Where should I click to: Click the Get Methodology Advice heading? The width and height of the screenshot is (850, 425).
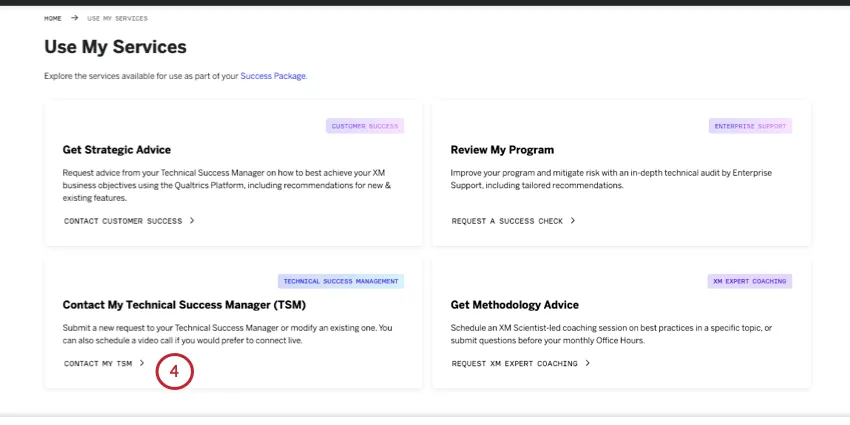click(x=515, y=305)
